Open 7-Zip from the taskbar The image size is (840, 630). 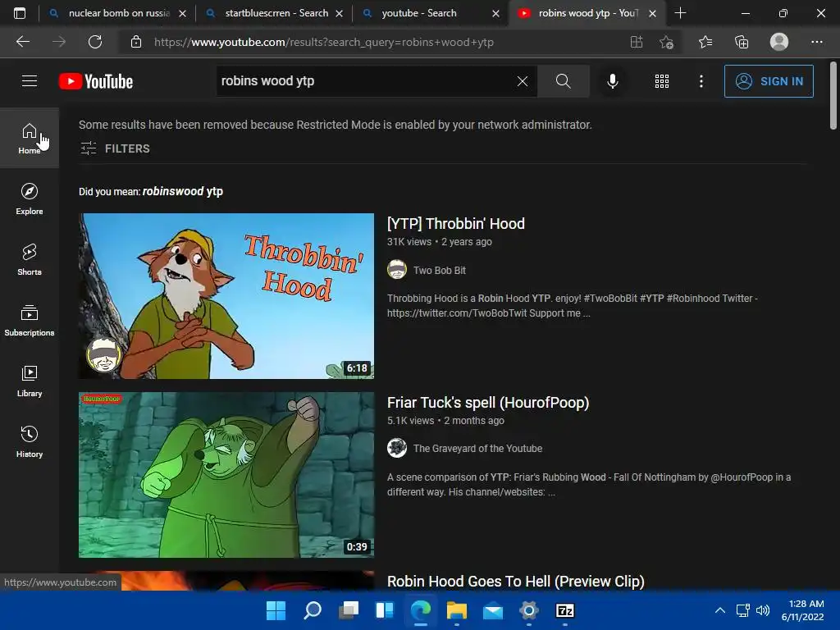tap(564, 610)
